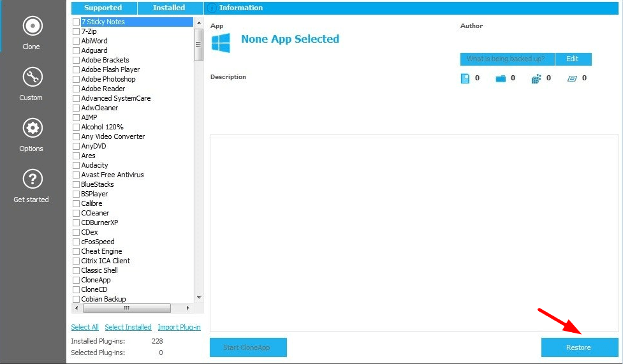623x364 pixels.
Task: Click the registry keys count icon
Action: 536,78
